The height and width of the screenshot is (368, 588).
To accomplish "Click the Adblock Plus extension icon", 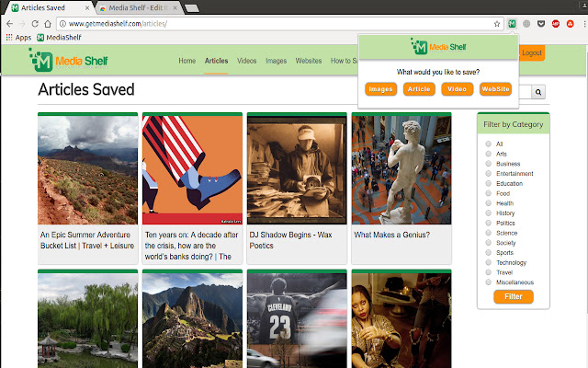I will point(556,24).
